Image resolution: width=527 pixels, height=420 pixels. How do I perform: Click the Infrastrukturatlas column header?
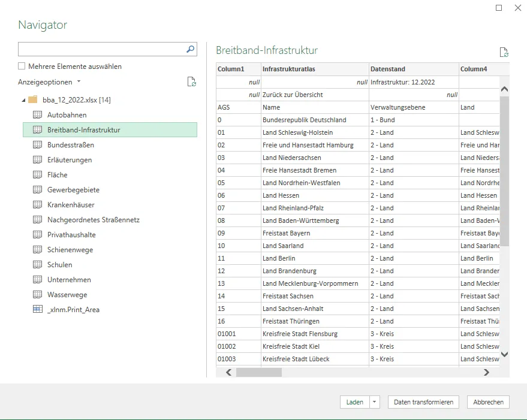click(315, 70)
